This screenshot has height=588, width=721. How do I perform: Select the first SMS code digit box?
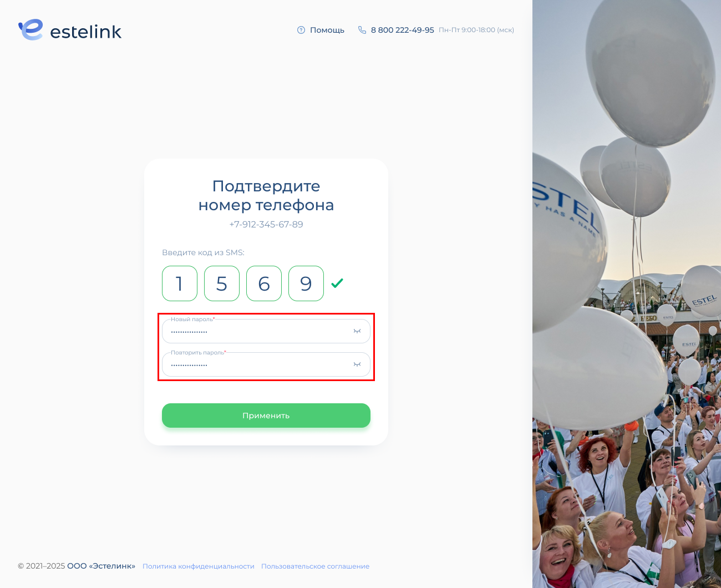pyautogui.click(x=180, y=283)
